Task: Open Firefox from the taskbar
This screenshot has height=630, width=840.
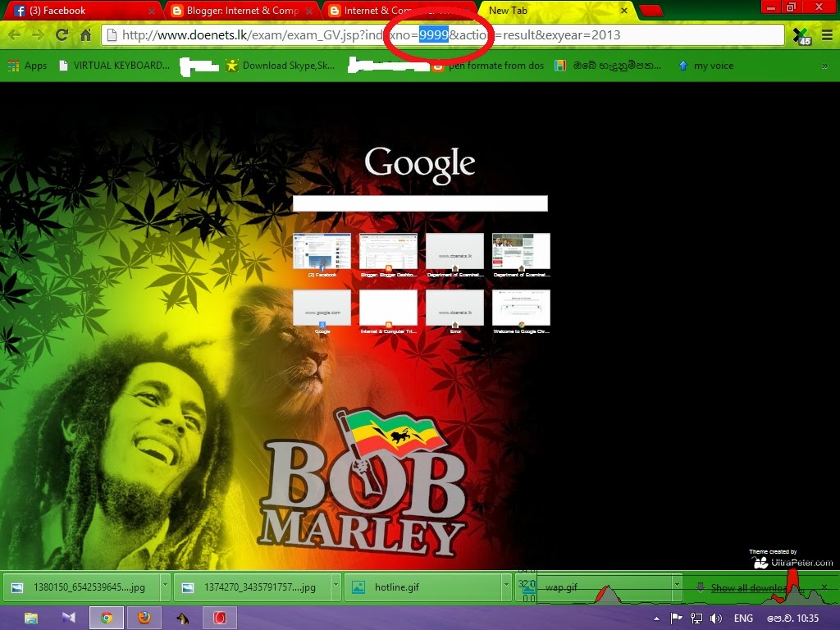Action: click(144, 619)
